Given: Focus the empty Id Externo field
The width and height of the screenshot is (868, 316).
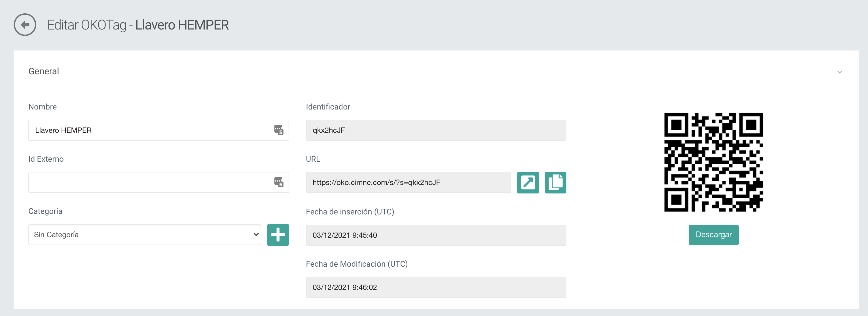Looking at the screenshot, I should point(158,182).
